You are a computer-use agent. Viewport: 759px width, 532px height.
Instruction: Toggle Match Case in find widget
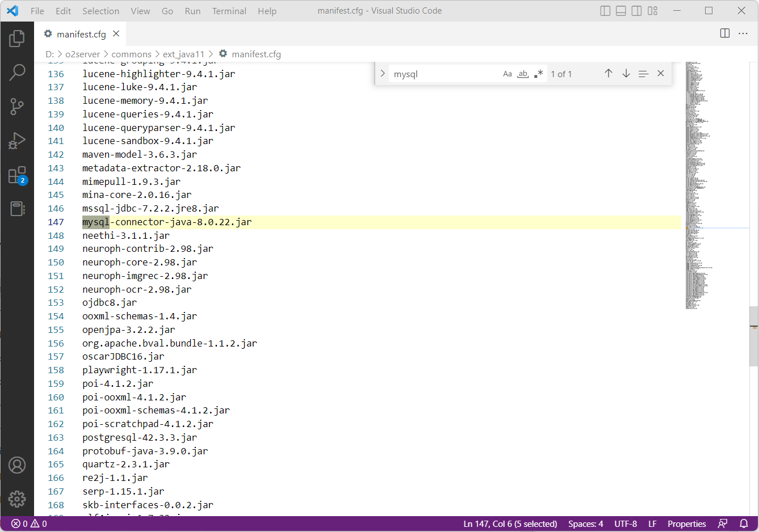click(x=508, y=74)
